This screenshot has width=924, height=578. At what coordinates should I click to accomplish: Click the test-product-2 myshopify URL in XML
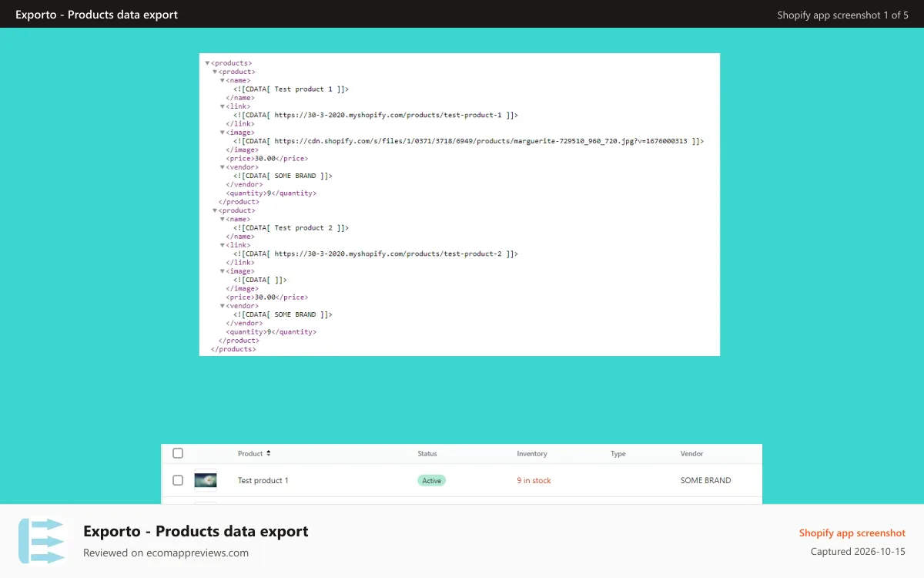388,254
